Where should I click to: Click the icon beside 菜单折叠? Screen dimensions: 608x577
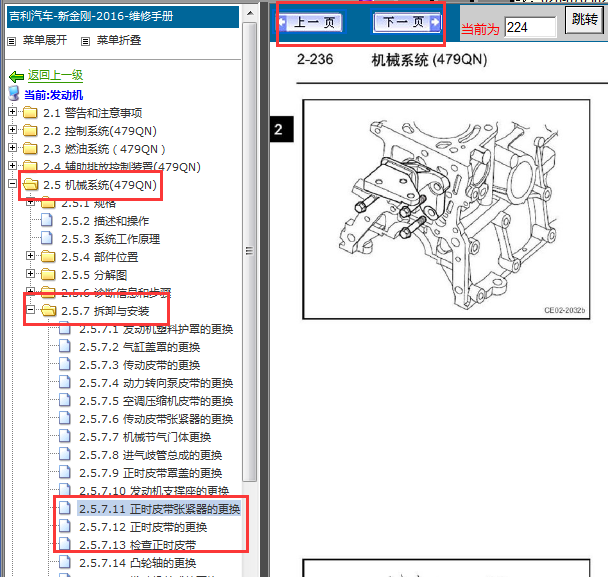click(x=85, y=41)
